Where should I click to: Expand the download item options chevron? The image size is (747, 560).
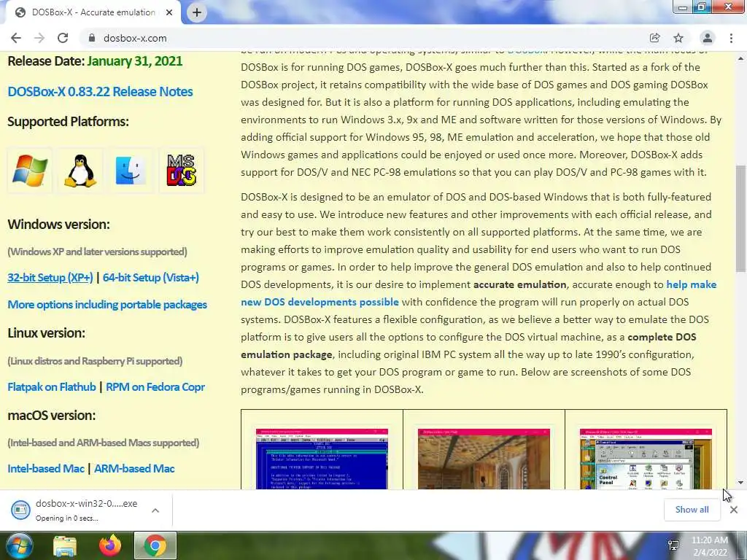tap(155, 510)
